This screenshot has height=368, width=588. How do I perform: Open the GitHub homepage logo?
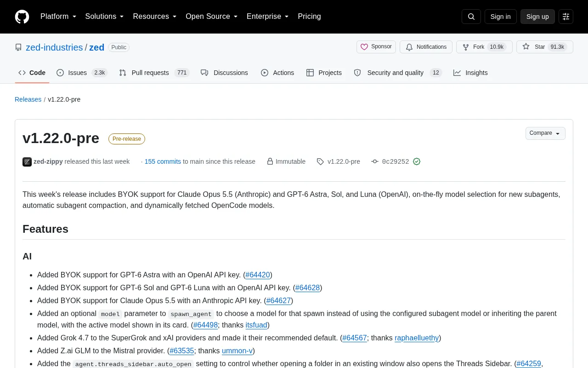22,17
